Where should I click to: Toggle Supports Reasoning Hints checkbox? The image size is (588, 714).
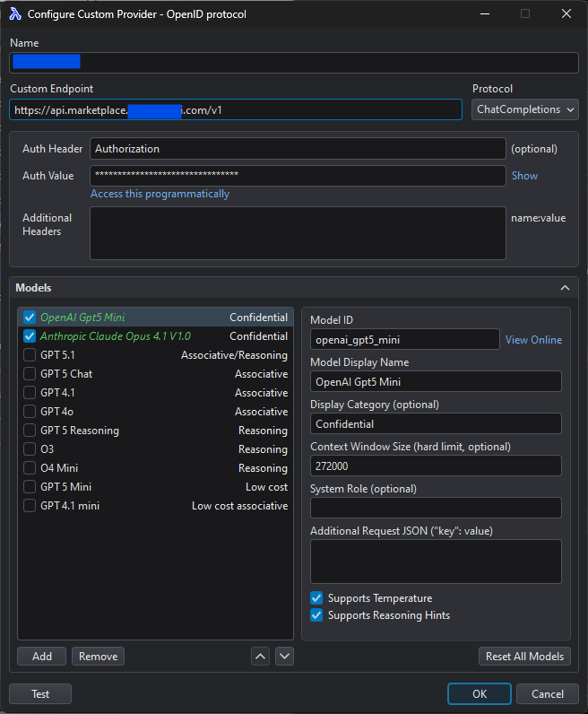(x=316, y=615)
